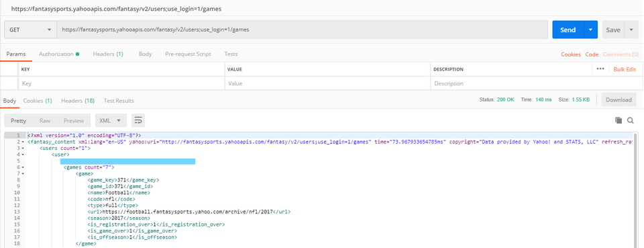The image size is (644, 248).
Task: Collapse the game node on line 7
Action: (23, 173)
